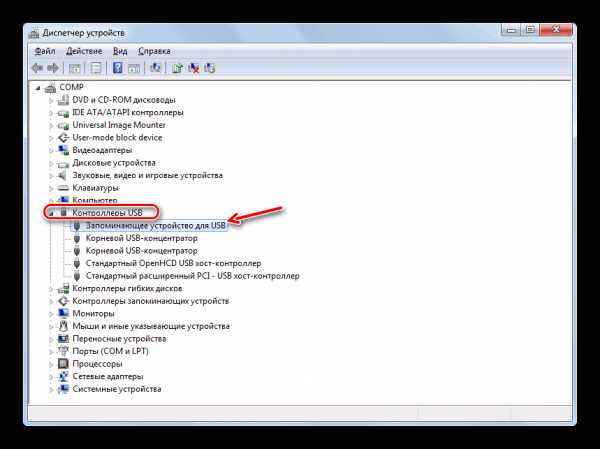This screenshot has height=449, width=600.
Task: Maximize the Диспетчер устройств window
Action: pos(530,30)
